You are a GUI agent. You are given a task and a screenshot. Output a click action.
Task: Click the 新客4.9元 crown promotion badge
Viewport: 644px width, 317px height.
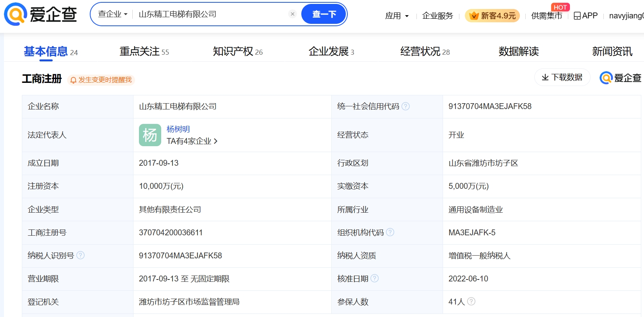[x=492, y=16]
